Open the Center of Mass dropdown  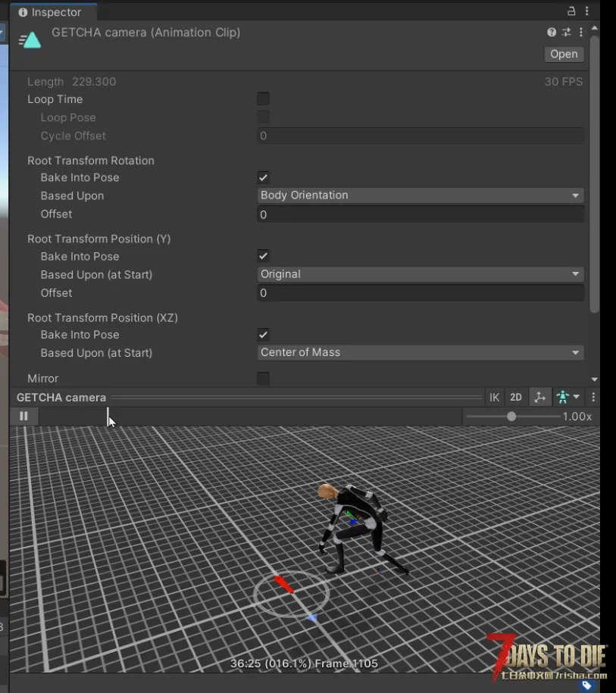coord(420,352)
